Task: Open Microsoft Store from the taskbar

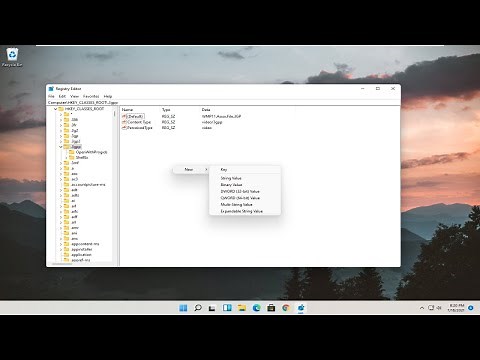Action: point(271,308)
